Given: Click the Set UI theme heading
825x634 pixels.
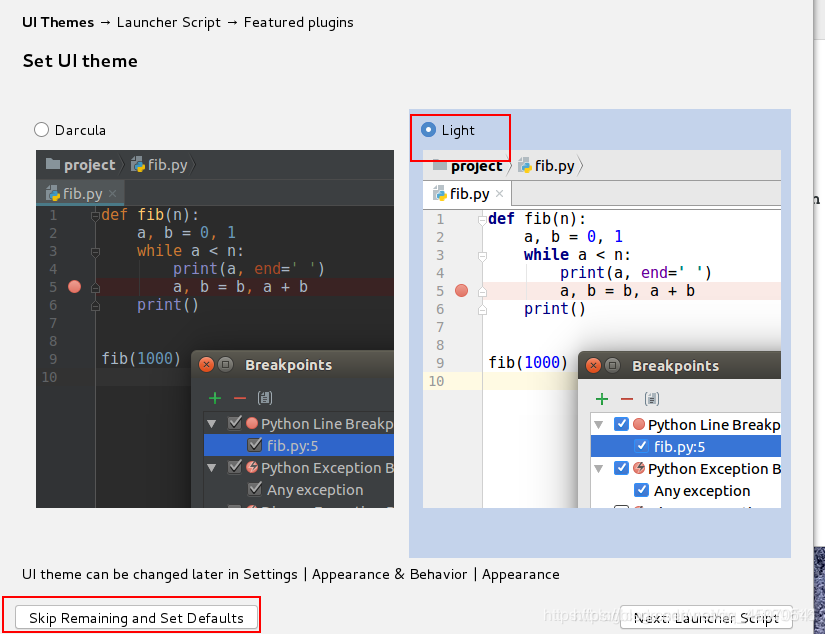Looking at the screenshot, I should click(x=80, y=61).
